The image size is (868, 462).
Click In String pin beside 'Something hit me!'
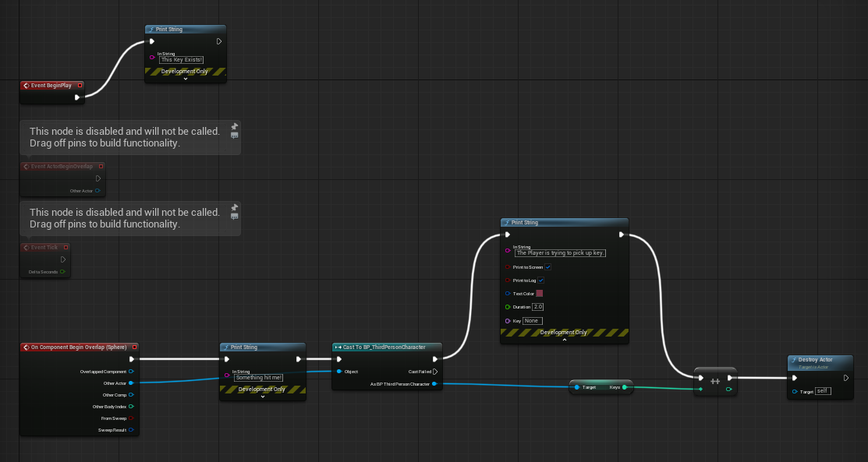tap(227, 376)
